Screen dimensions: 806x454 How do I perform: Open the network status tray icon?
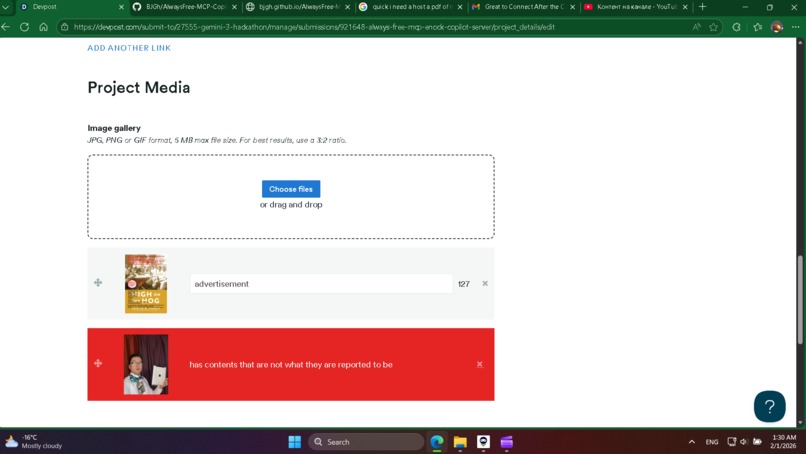pyautogui.click(x=731, y=442)
